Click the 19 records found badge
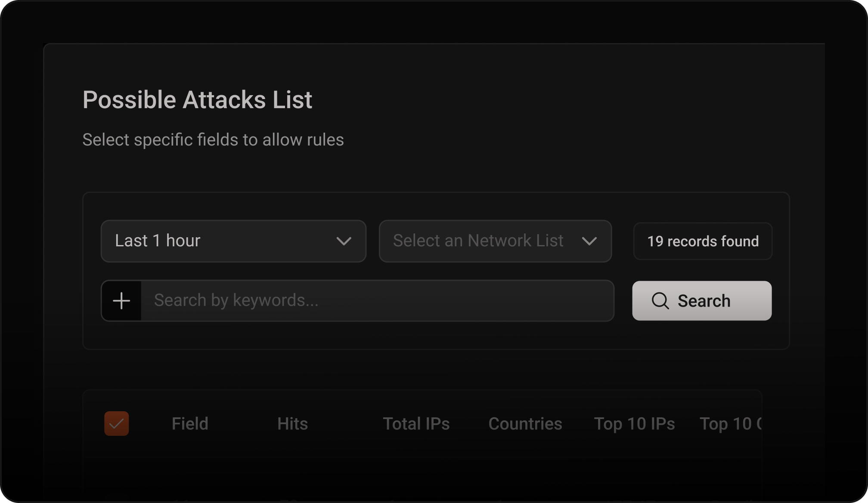868x503 pixels. tap(703, 241)
